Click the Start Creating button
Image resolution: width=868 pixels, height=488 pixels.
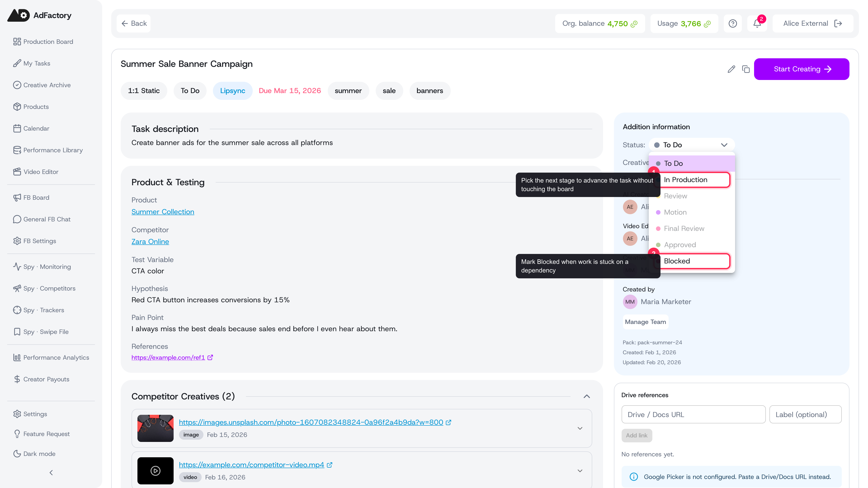[801, 69]
